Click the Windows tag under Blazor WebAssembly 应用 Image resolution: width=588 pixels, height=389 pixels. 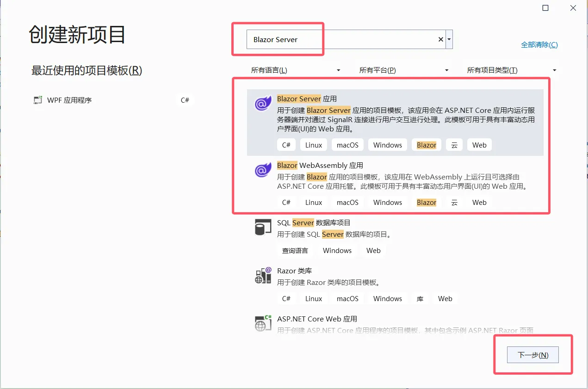[x=388, y=203]
